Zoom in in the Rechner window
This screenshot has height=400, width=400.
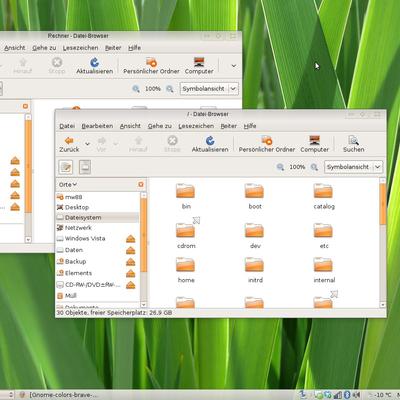pyautogui.click(x=170, y=89)
